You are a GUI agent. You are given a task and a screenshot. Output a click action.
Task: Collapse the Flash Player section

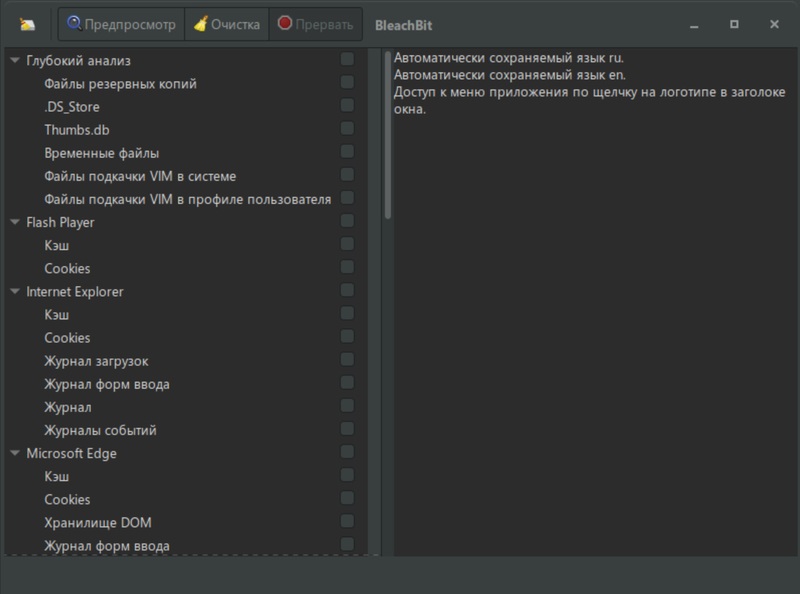[x=15, y=222]
